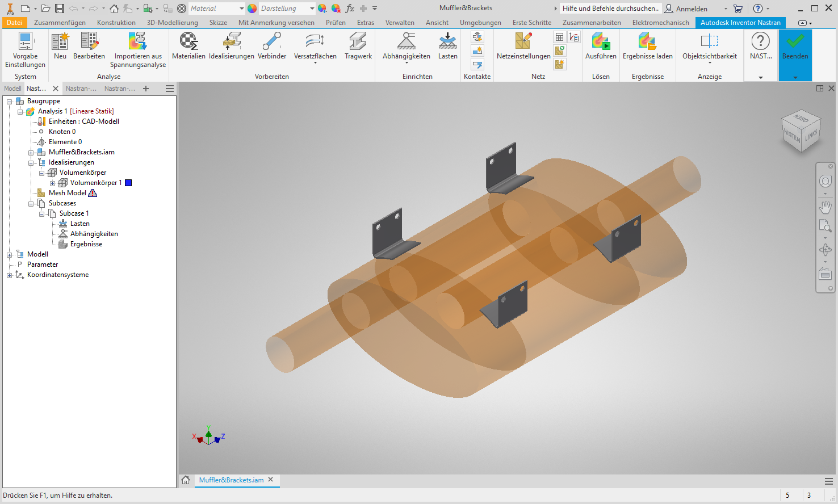Click Importieren aus Spannungsanalyse
This screenshot has width=838, height=504.
138,50
